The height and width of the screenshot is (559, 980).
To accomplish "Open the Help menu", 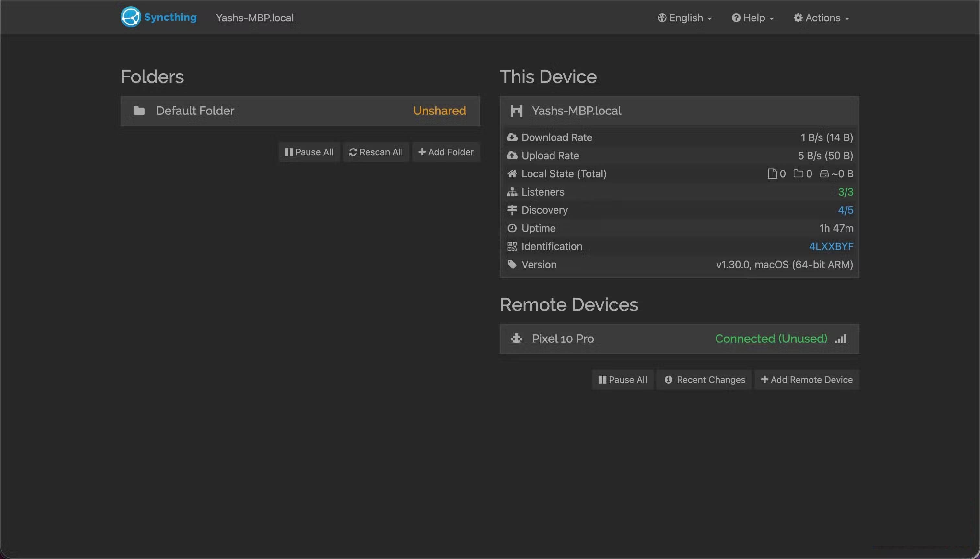I will 752,18.
